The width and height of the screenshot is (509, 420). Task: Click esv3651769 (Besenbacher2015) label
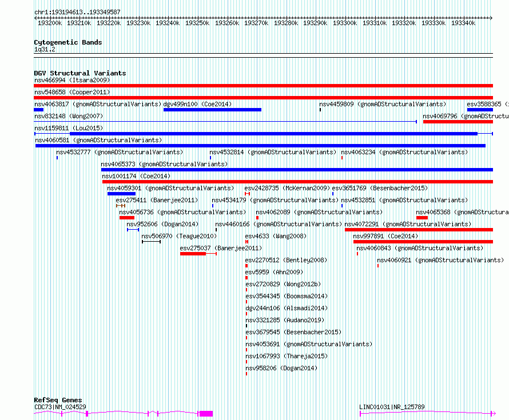coord(380,188)
